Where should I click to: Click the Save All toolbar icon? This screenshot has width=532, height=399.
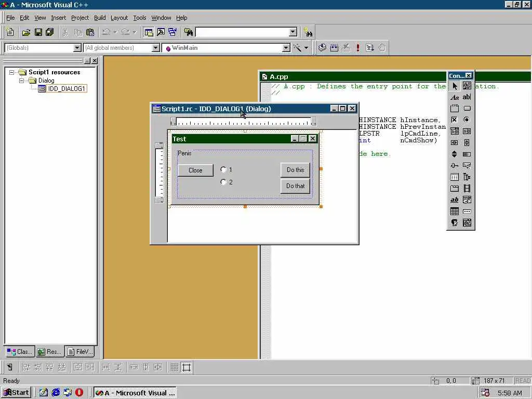pyautogui.click(x=50, y=32)
